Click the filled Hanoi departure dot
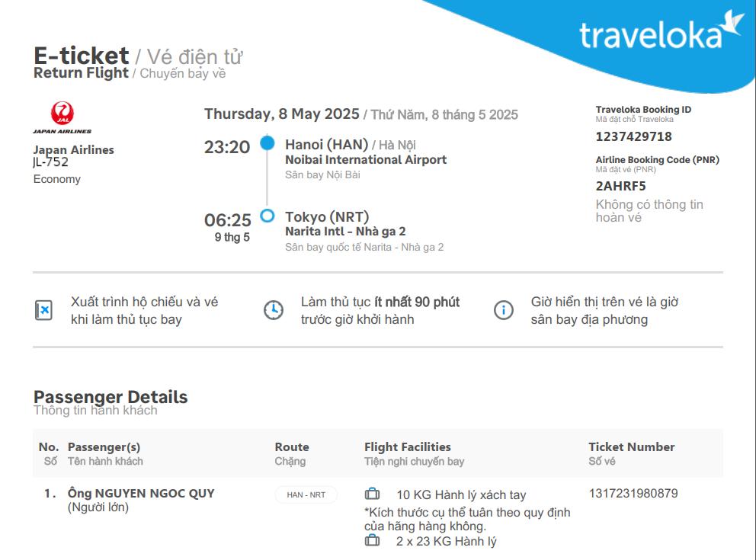Screen dimensions: 756x560 click(x=267, y=143)
